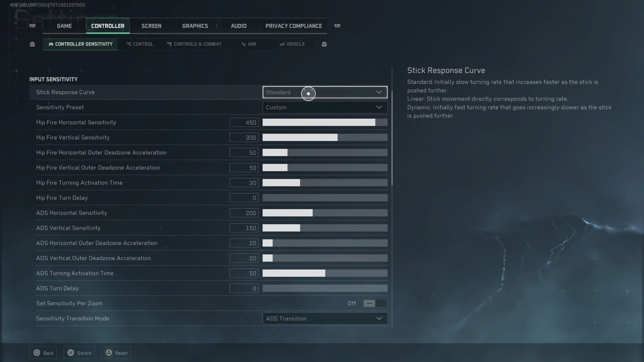This screenshot has height=362, width=644.
Task: Click the ADS Horizontal Sensitivity value field
Action: point(244,213)
